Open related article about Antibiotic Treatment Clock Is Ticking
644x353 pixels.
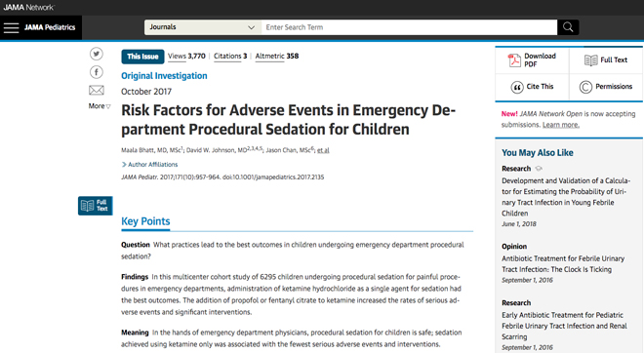point(563,264)
